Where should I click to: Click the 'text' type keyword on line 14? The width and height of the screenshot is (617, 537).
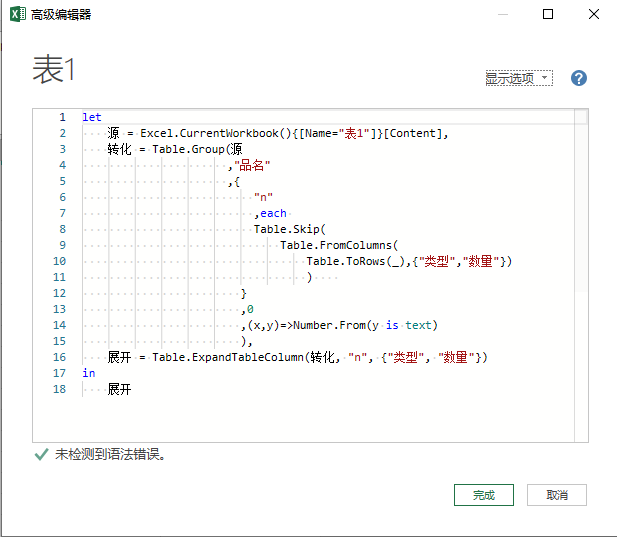click(x=418, y=325)
